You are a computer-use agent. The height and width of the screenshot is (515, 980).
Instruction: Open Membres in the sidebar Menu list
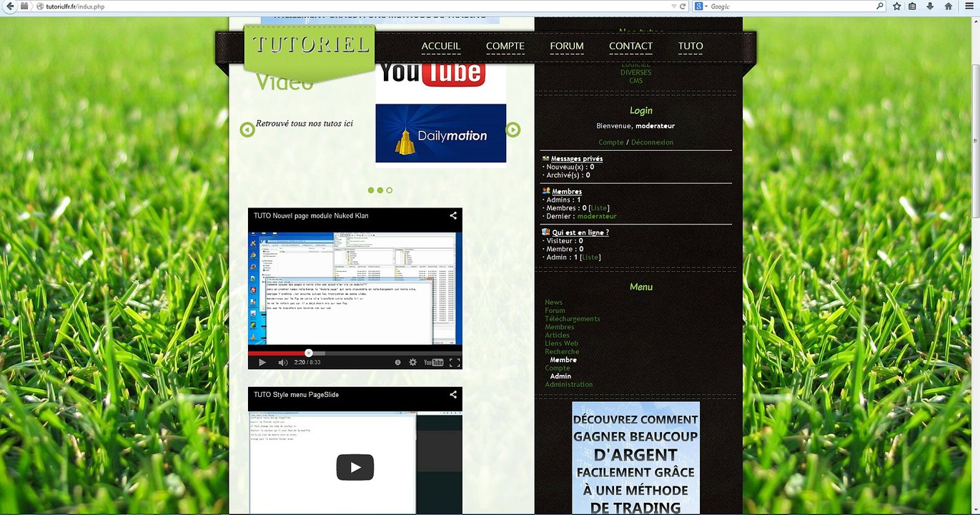(x=560, y=327)
